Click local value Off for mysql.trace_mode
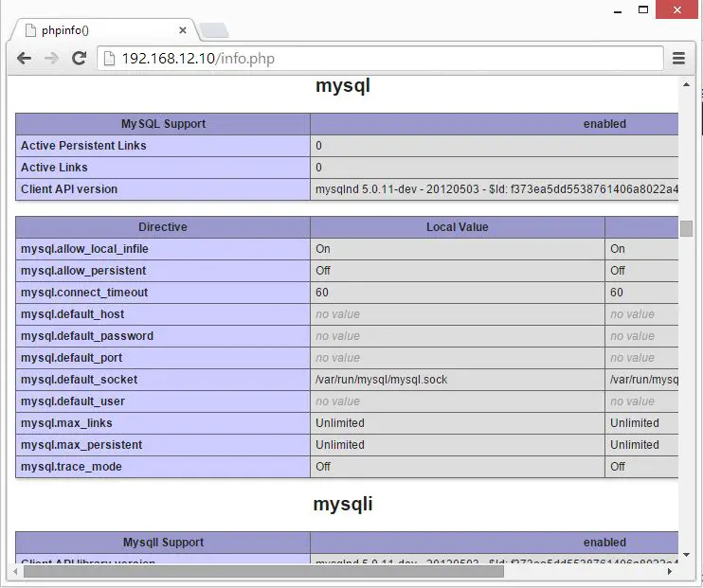The height and width of the screenshot is (588, 703). coord(323,467)
